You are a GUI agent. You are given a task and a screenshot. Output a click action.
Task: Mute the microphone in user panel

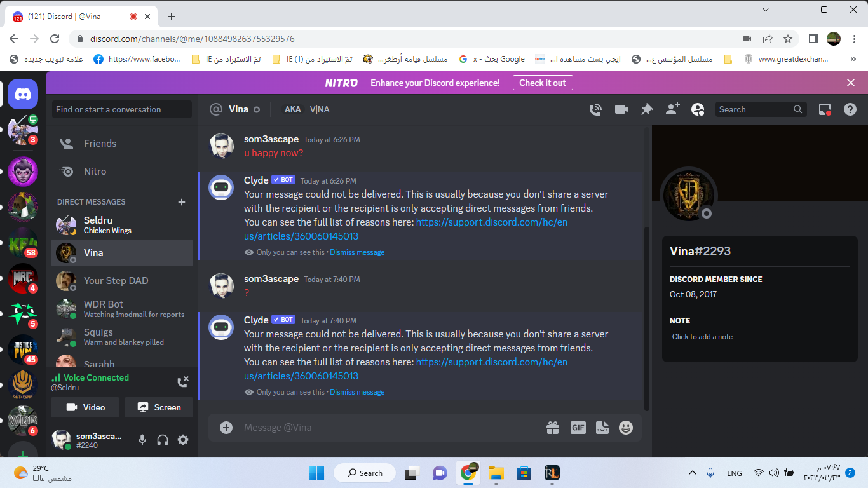coord(143,440)
